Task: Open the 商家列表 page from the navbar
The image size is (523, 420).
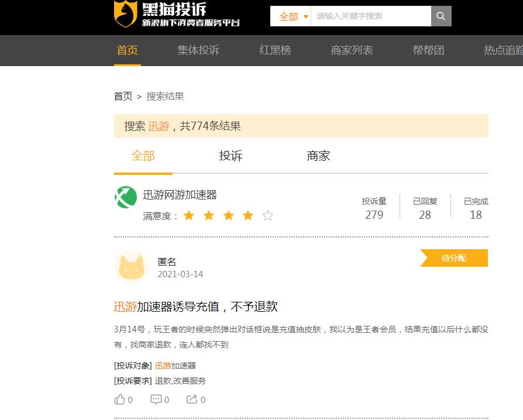Action: coord(352,50)
